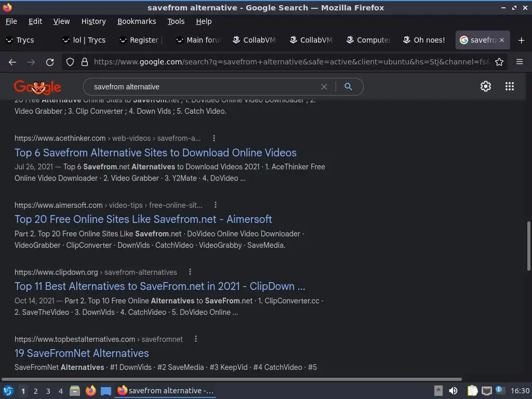The image size is (532, 399).
Task: Switch to workspace 3
Action: [48, 391]
